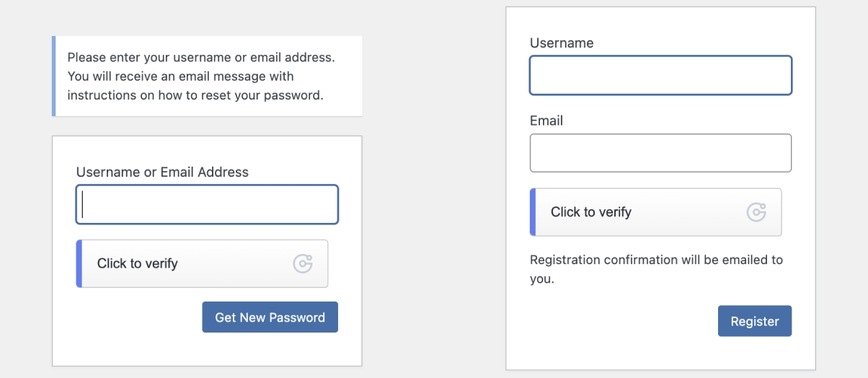868x378 pixels.
Task: Click empty space left of Get New Password button
Action: pyautogui.click(x=130, y=317)
